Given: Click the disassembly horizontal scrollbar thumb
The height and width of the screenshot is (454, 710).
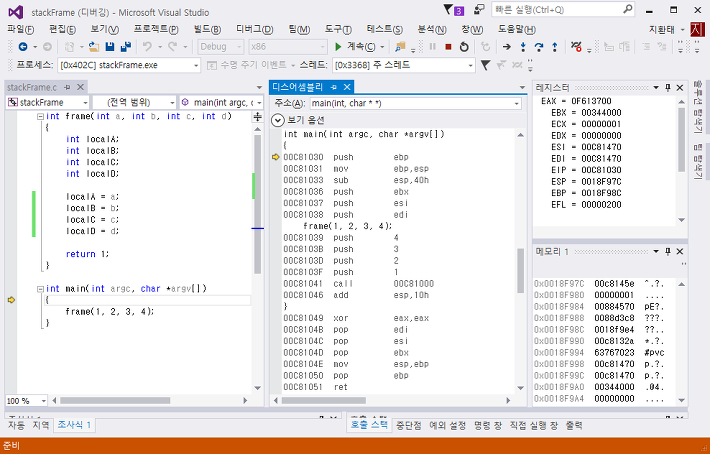Looking at the screenshot, I should coord(324,401).
